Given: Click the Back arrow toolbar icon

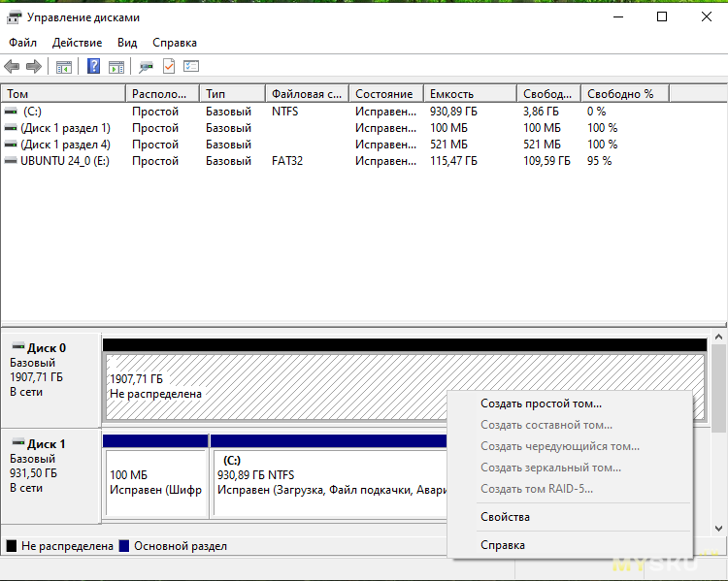Looking at the screenshot, I should tap(12, 66).
